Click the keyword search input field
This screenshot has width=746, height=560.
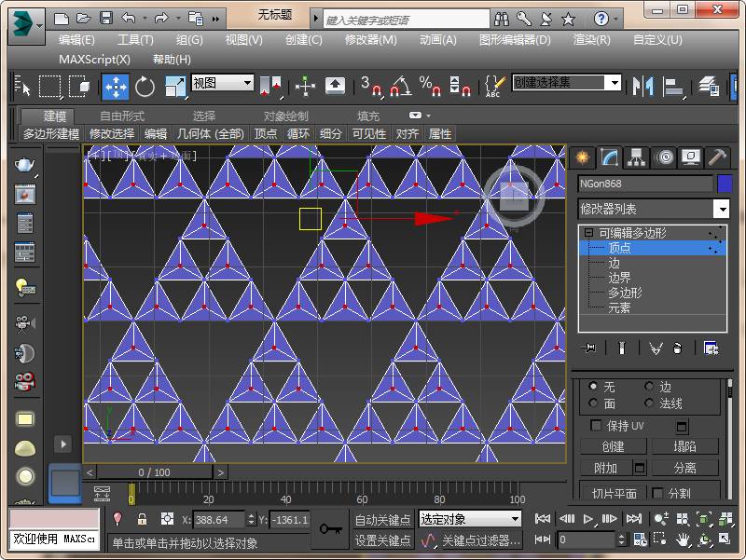(x=407, y=20)
